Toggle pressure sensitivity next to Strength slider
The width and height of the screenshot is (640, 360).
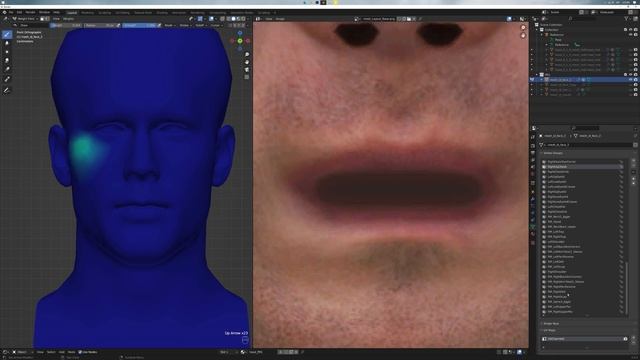(159, 25)
